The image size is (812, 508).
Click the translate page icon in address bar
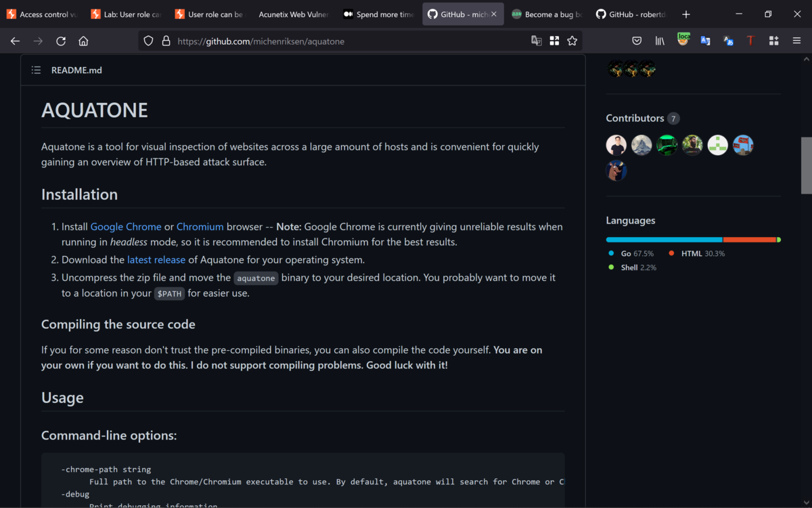[x=537, y=41]
